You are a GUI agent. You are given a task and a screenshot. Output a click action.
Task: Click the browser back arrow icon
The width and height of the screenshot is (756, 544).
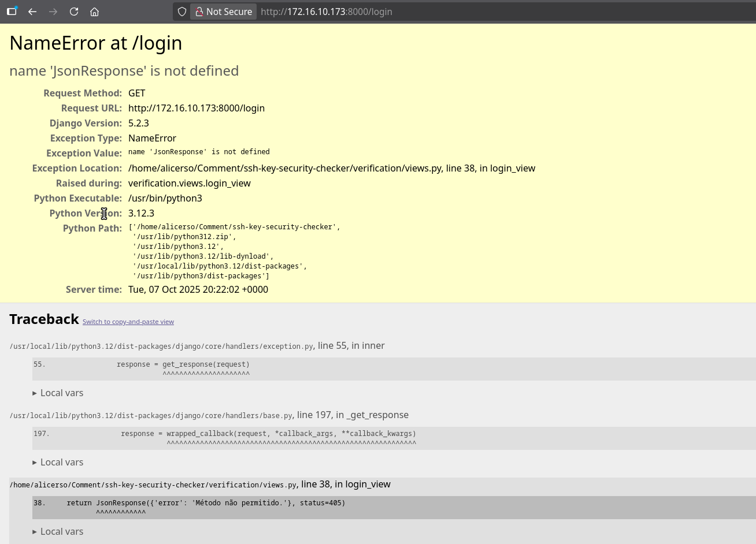32,12
